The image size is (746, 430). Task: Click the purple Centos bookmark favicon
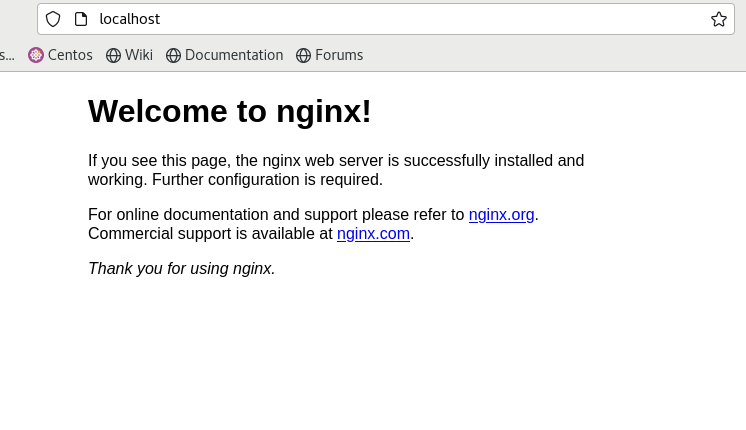pos(36,55)
